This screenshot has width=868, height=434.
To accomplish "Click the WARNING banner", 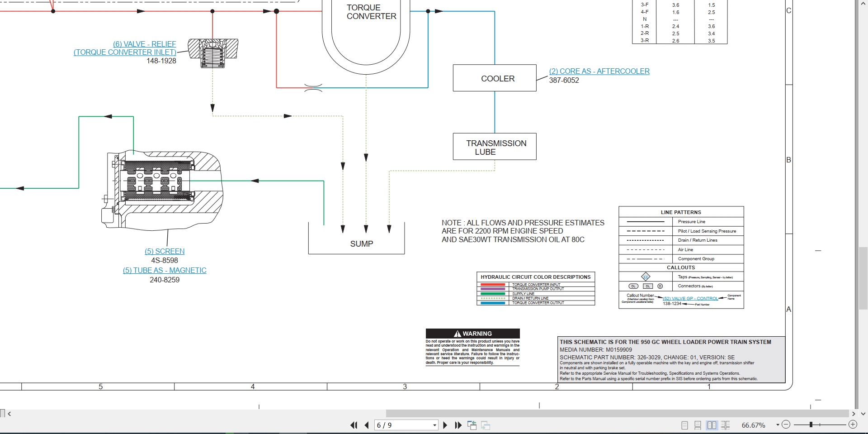I will coord(473,334).
